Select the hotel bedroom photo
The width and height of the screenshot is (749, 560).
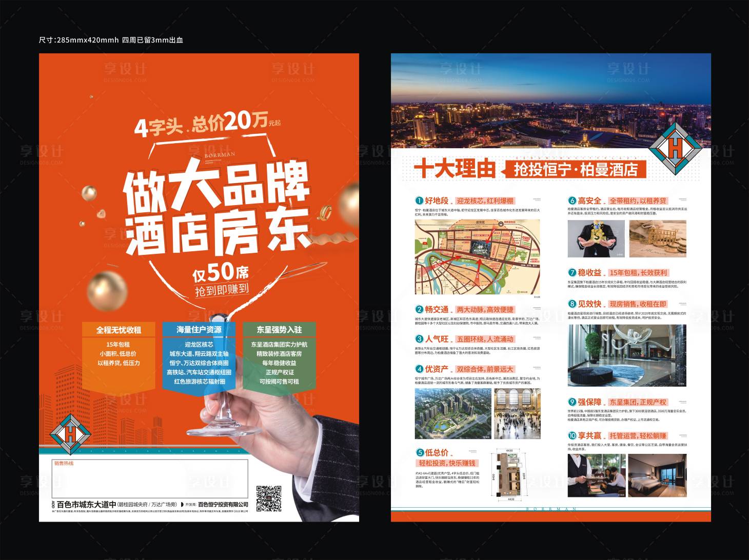[658, 475]
